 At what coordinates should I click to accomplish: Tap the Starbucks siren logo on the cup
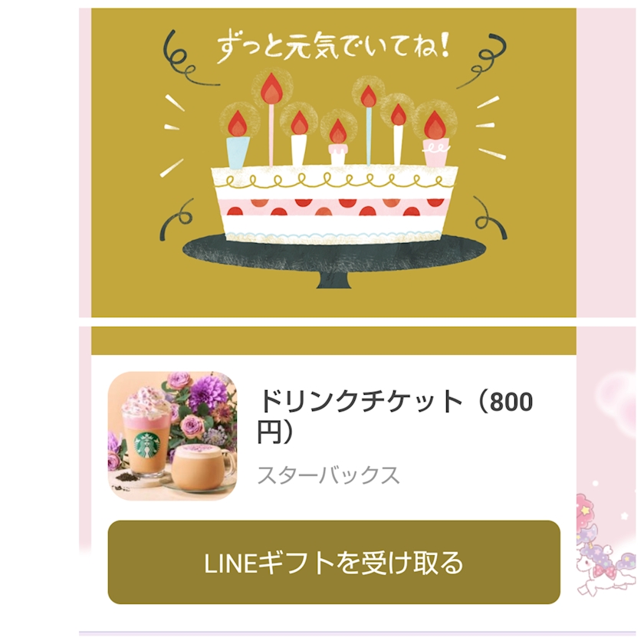(x=146, y=445)
